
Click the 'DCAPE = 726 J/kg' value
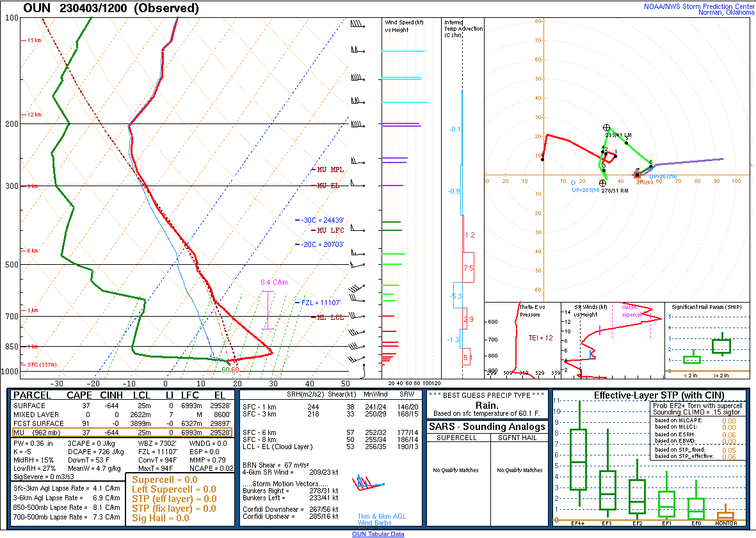pyautogui.click(x=95, y=452)
